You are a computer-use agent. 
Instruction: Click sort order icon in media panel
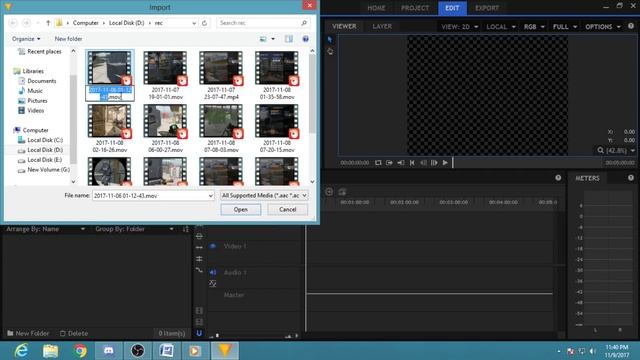click(x=186, y=229)
